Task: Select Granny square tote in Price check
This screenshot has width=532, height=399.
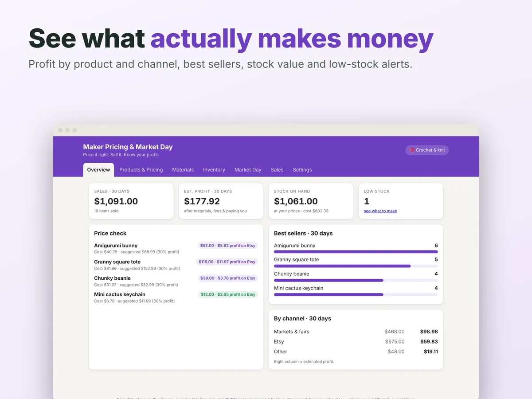Action: (117, 262)
